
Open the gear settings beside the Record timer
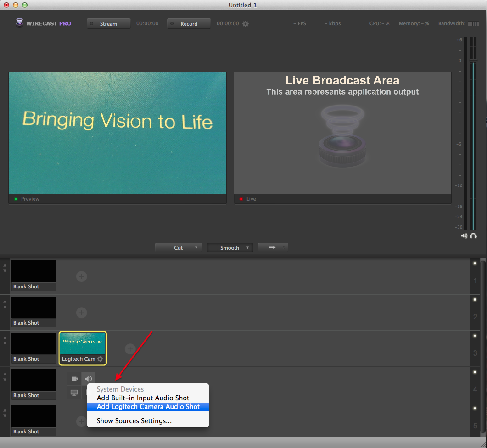point(246,23)
